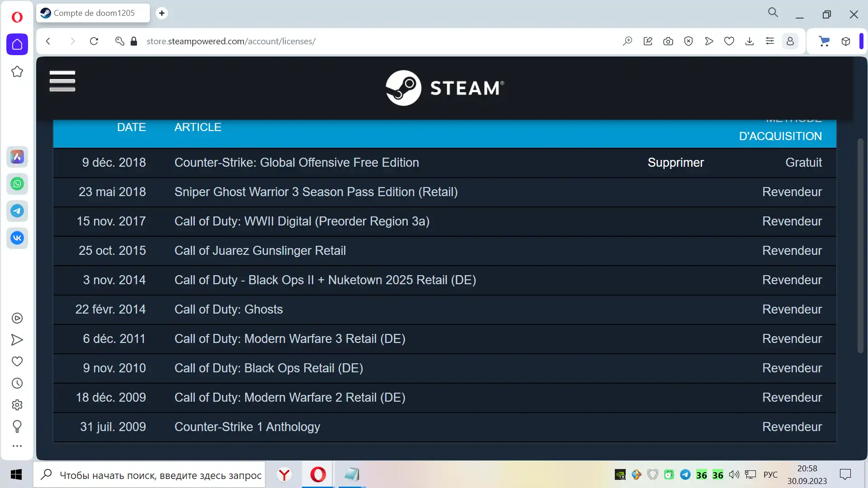868x488 pixels.
Task: Select the 'Compte de doom1205' tab
Action: [x=93, y=13]
